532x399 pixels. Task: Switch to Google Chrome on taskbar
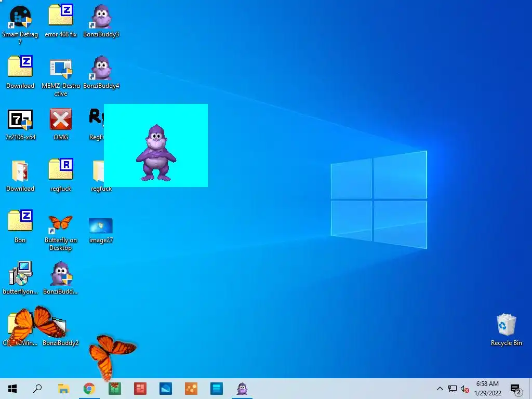(89, 389)
